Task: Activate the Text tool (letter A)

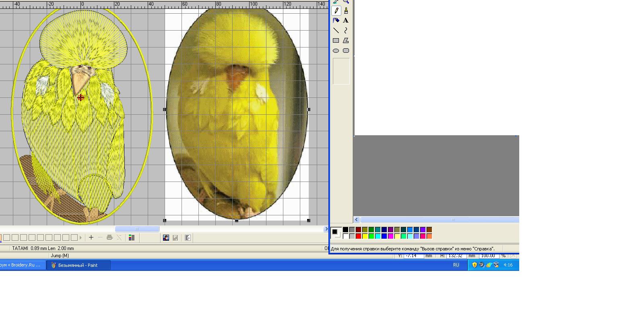Action: click(x=346, y=21)
